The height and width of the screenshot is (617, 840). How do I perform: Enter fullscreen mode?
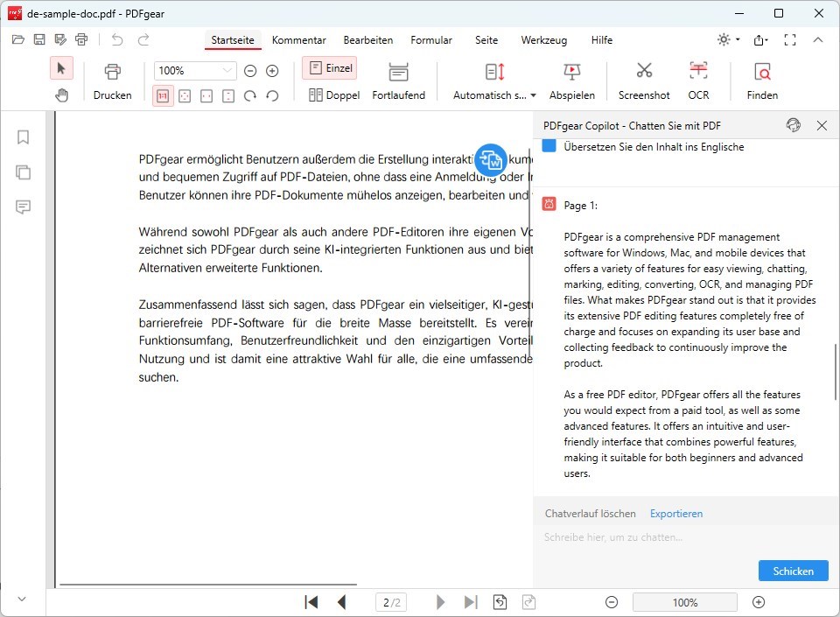(789, 39)
